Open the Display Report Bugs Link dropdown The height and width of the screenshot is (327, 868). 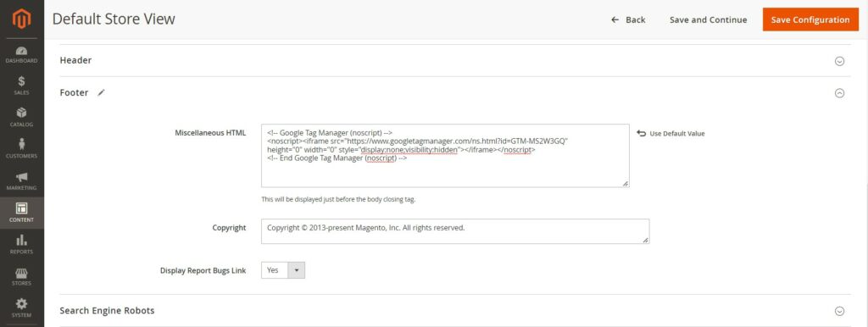click(x=283, y=270)
